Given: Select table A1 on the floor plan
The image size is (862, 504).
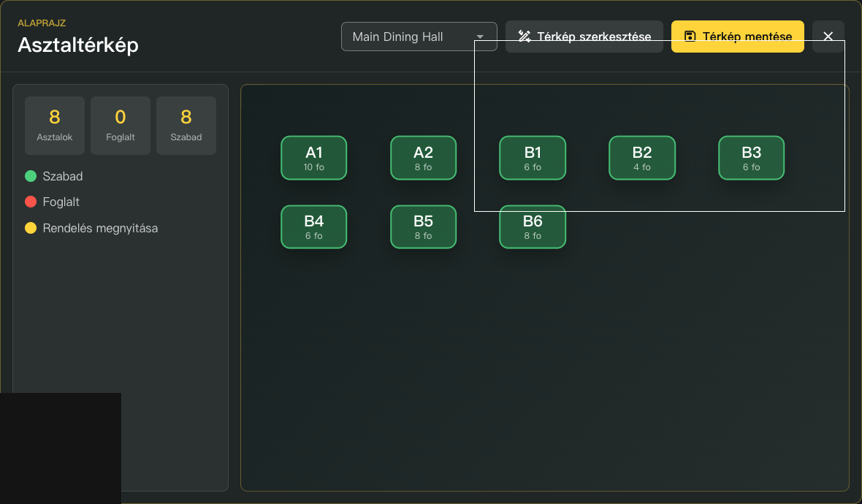Looking at the screenshot, I should pos(314,158).
